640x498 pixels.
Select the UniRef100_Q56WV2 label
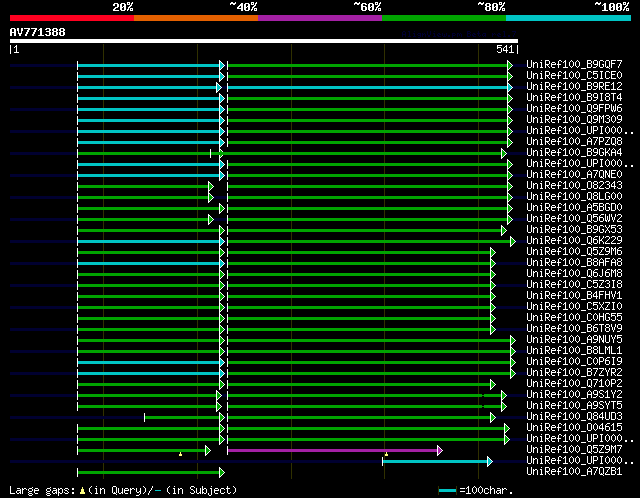(574, 219)
